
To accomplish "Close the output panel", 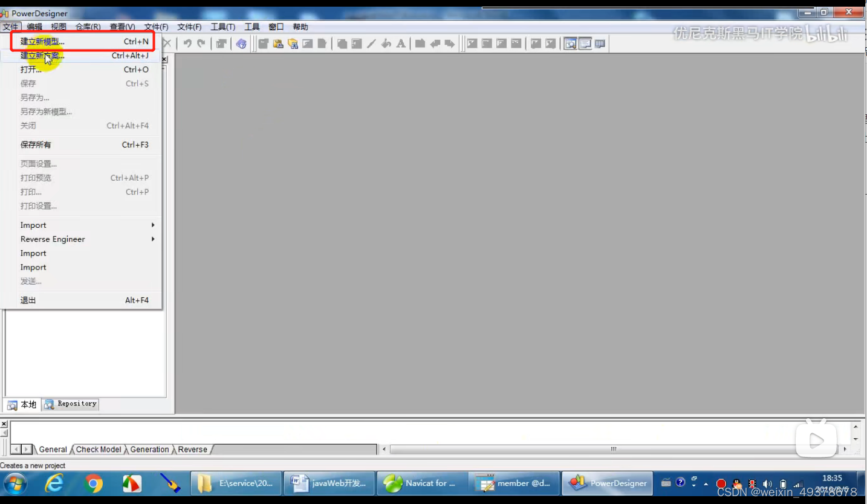I will 4,424.
